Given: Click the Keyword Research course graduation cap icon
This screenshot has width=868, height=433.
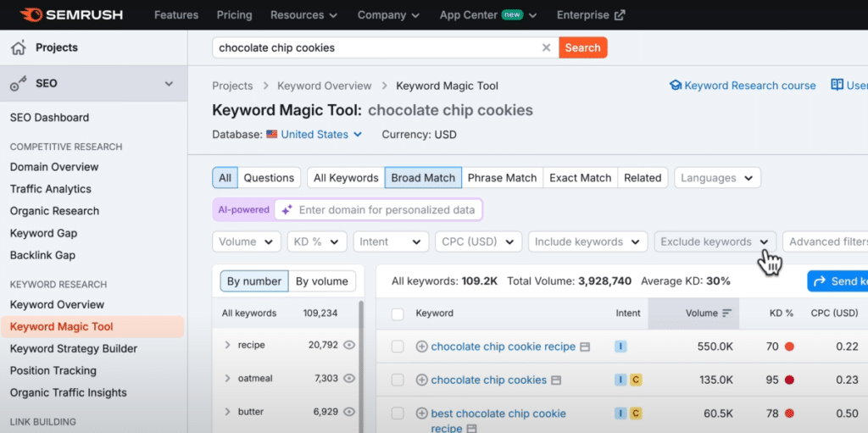Looking at the screenshot, I should [x=675, y=86].
